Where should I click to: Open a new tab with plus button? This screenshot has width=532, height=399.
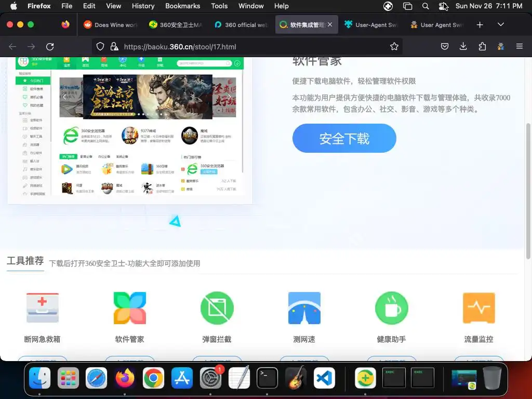coord(480,25)
